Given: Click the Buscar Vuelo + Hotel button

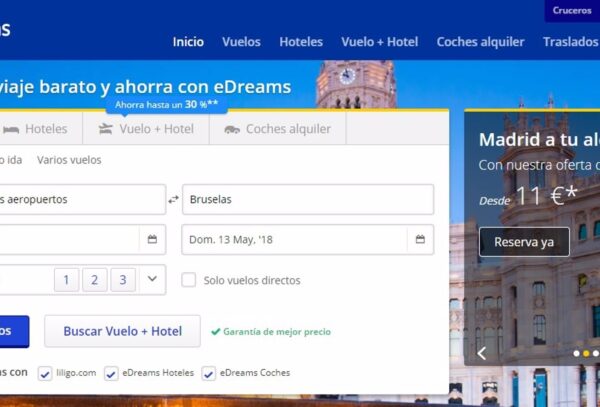Looking at the screenshot, I should (x=122, y=331).
